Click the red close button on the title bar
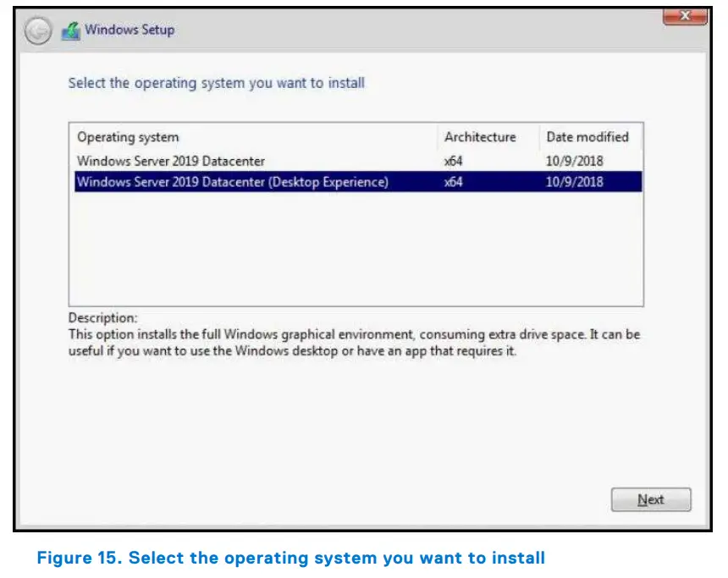This screenshot has height=578, width=728. click(684, 14)
